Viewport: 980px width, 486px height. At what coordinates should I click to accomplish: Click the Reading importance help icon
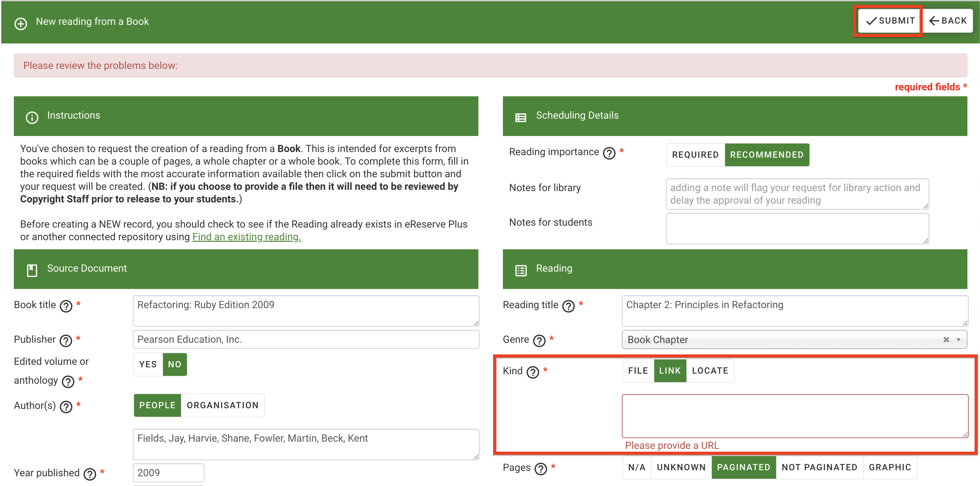click(609, 153)
